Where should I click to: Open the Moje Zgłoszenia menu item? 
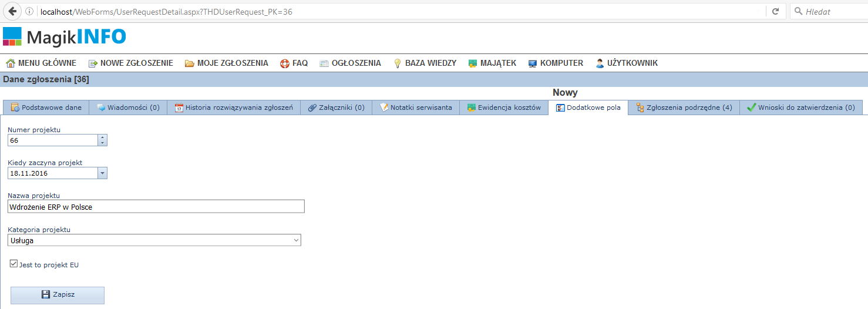[226, 63]
